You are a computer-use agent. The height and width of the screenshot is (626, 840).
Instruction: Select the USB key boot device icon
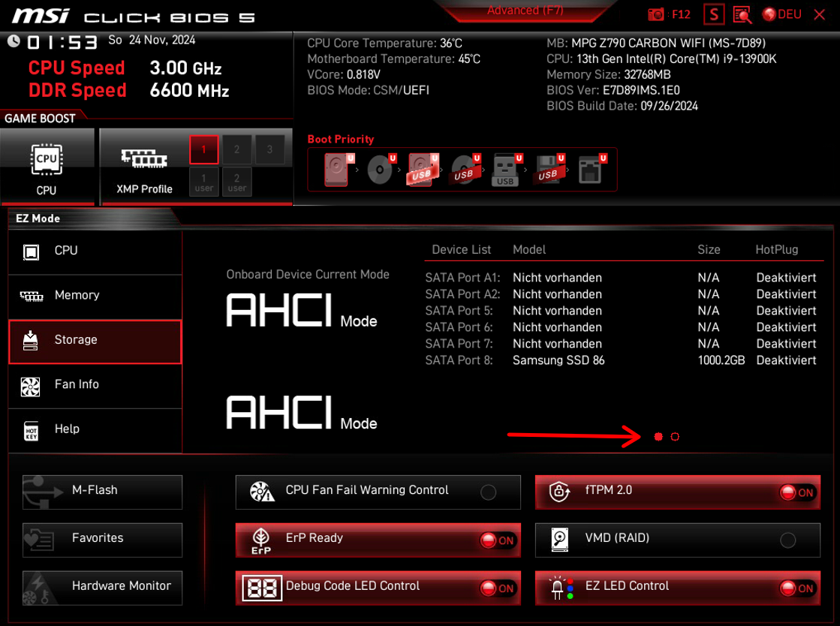[x=507, y=170]
